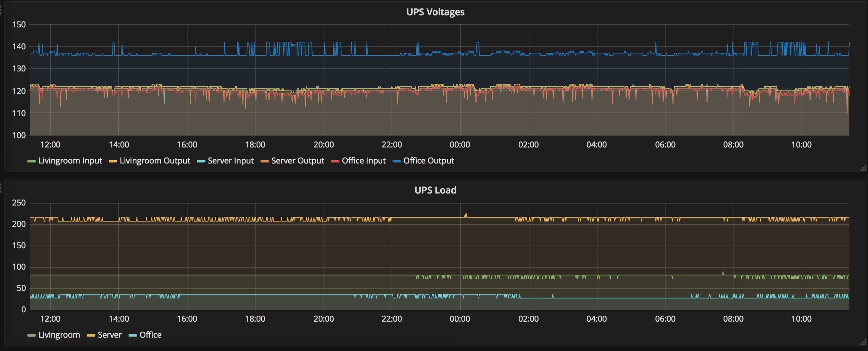The height and width of the screenshot is (351, 868).
Task: Click the blue Office Output color swatch
Action: point(397,161)
